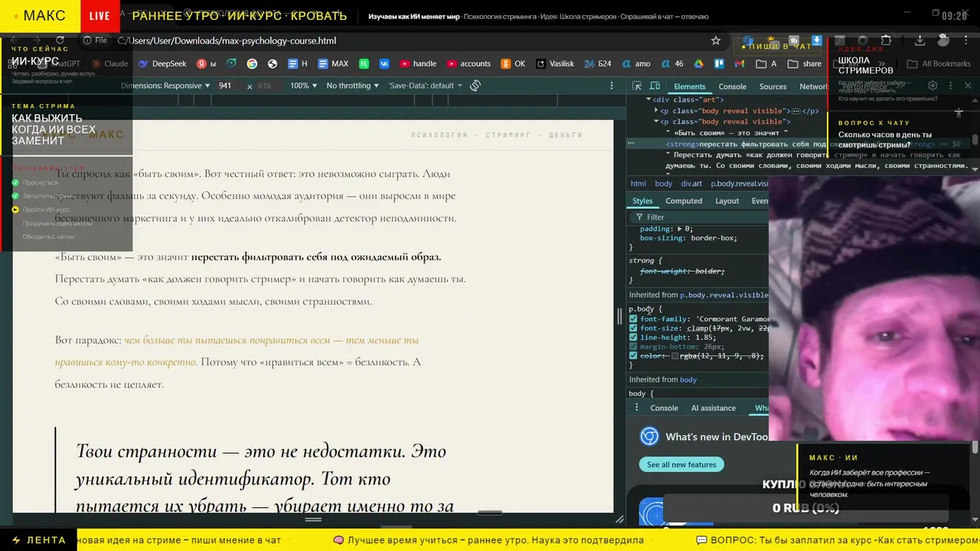Viewport: 980px width, 551px height.
Task: Open the Б24 bookmark
Action: [x=597, y=64]
